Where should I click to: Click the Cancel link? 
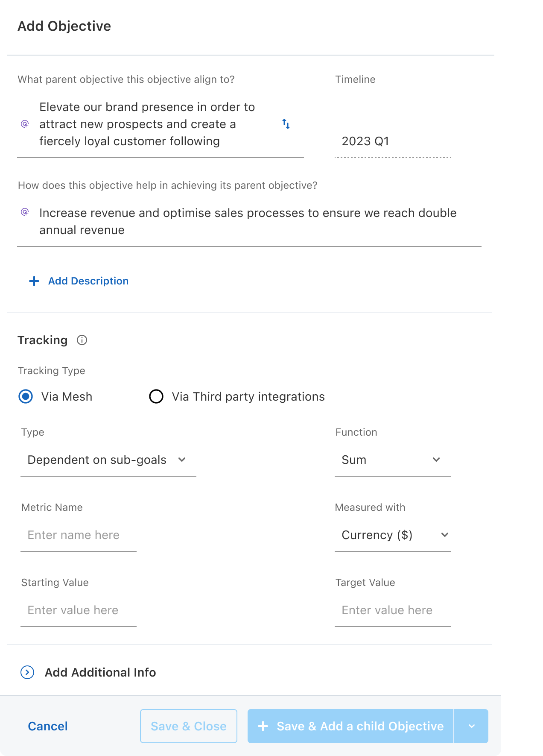point(48,726)
